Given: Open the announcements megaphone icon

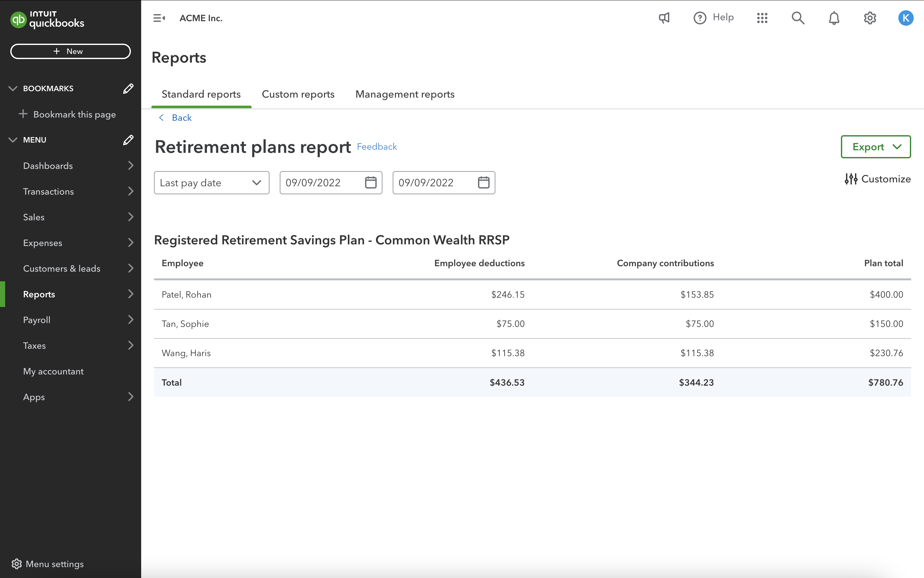Looking at the screenshot, I should [664, 18].
